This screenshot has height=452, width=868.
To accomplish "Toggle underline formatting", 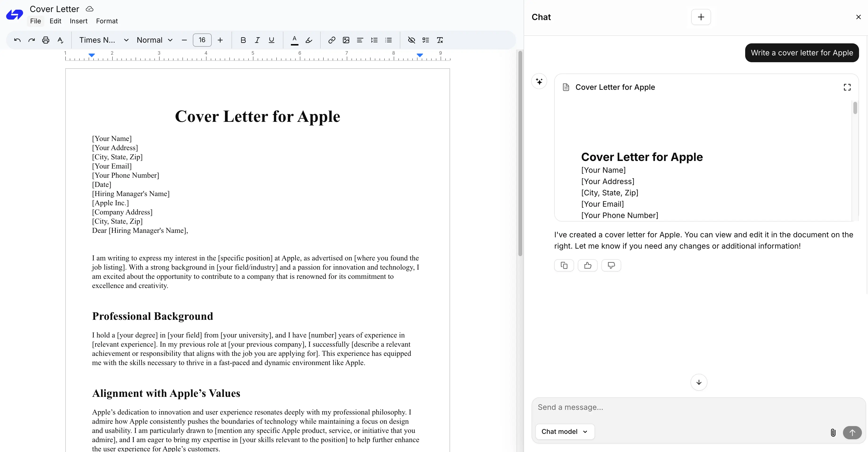I will coord(272,40).
